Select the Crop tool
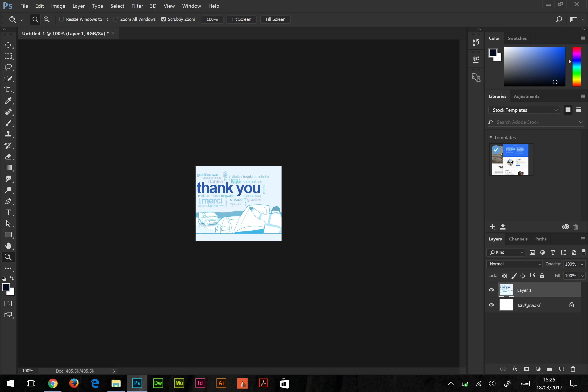Screen dimensions: 588x392 [x=8, y=89]
